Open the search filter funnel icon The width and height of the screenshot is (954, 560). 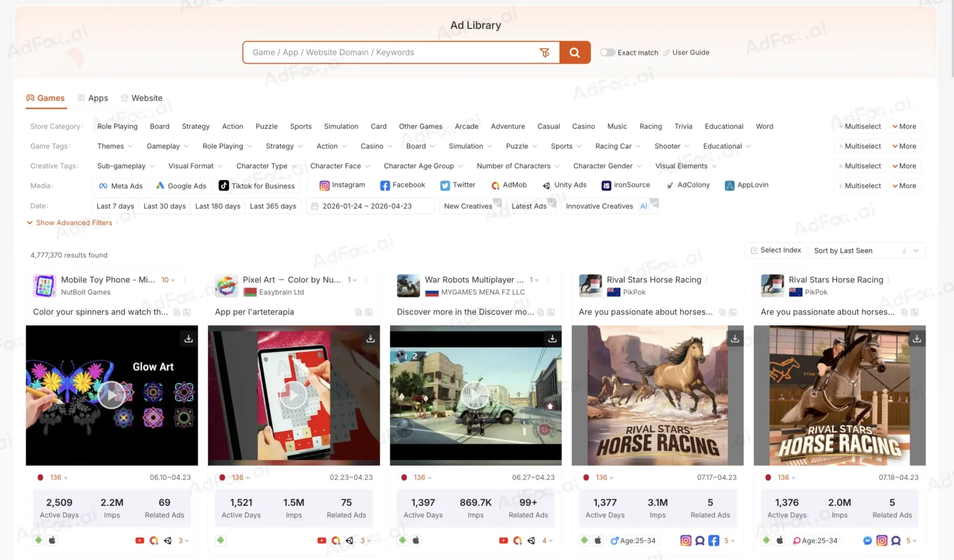tap(545, 53)
